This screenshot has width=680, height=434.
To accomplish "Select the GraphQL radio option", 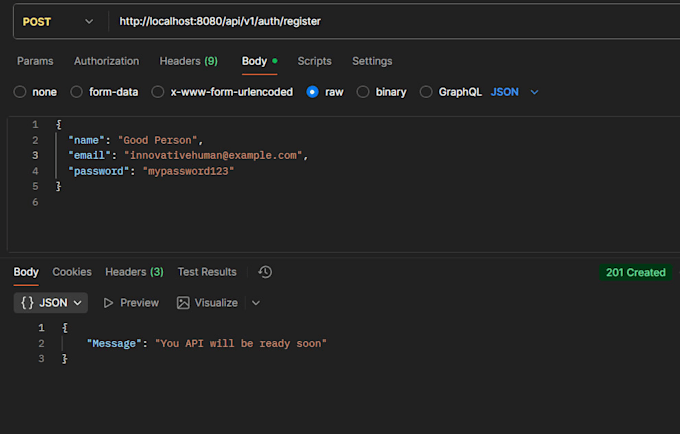I will pyautogui.click(x=426, y=92).
